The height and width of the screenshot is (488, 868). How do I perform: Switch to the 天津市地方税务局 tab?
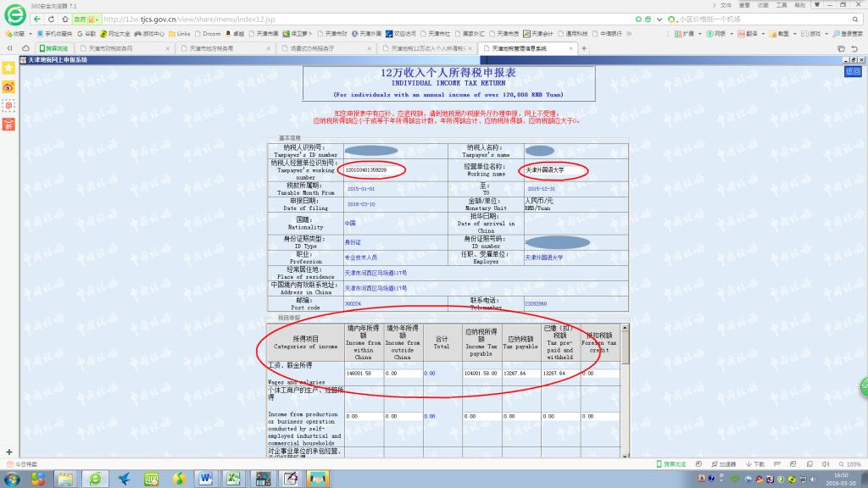(224, 48)
